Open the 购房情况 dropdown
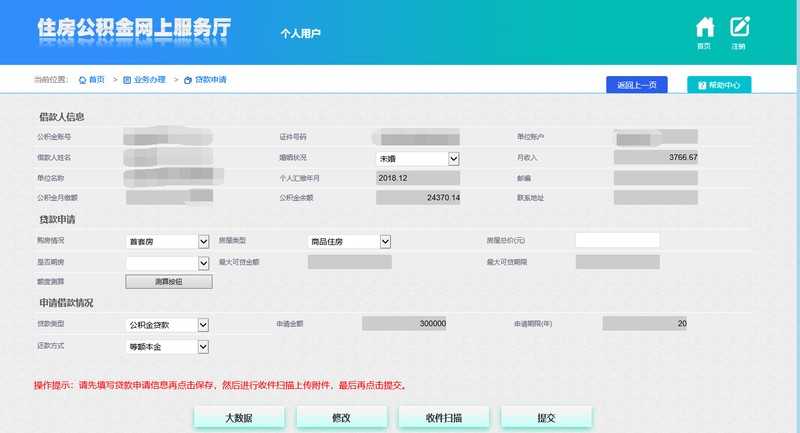Screen dimensions: 800x433 click(x=167, y=241)
